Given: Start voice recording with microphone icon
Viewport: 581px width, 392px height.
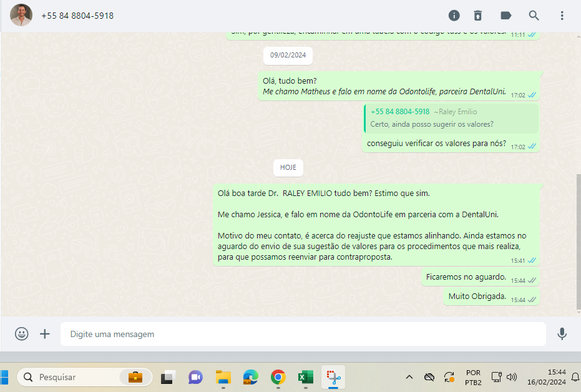Looking at the screenshot, I should [x=562, y=334].
